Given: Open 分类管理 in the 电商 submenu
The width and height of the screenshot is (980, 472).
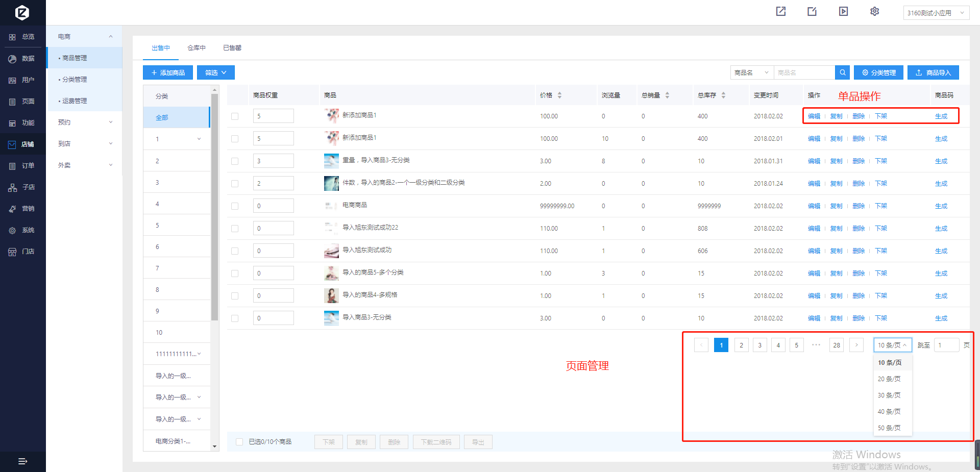Looking at the screenshot, I should 75,80.
